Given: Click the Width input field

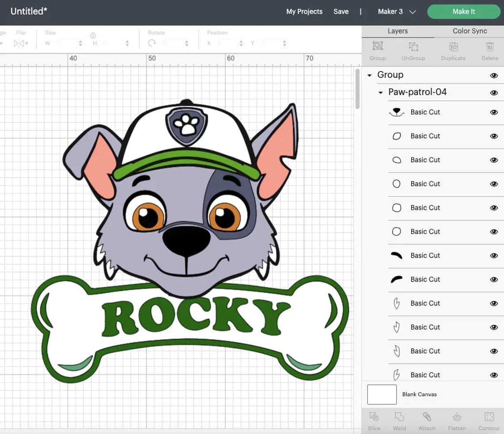Looking at the screenshot, I should coord(67,43).
